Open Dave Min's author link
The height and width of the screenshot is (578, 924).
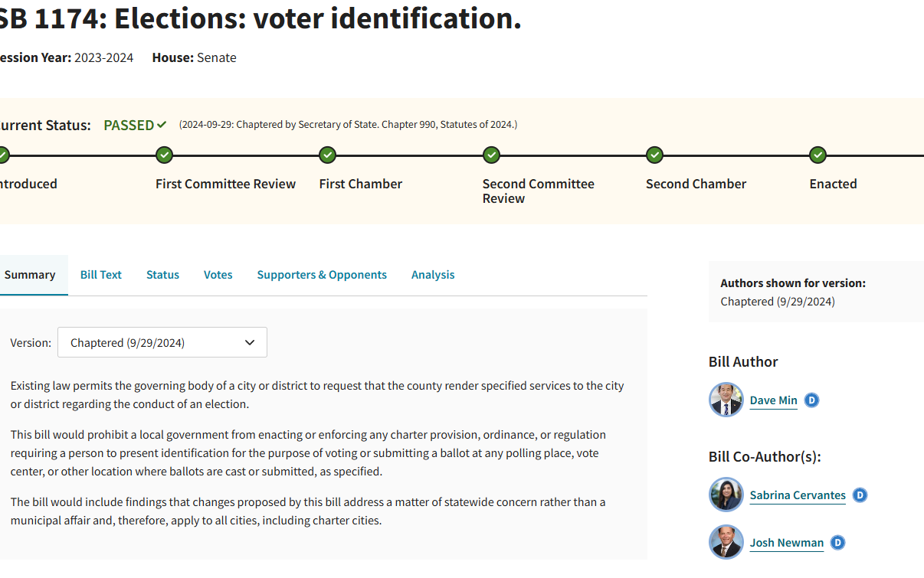773,400
